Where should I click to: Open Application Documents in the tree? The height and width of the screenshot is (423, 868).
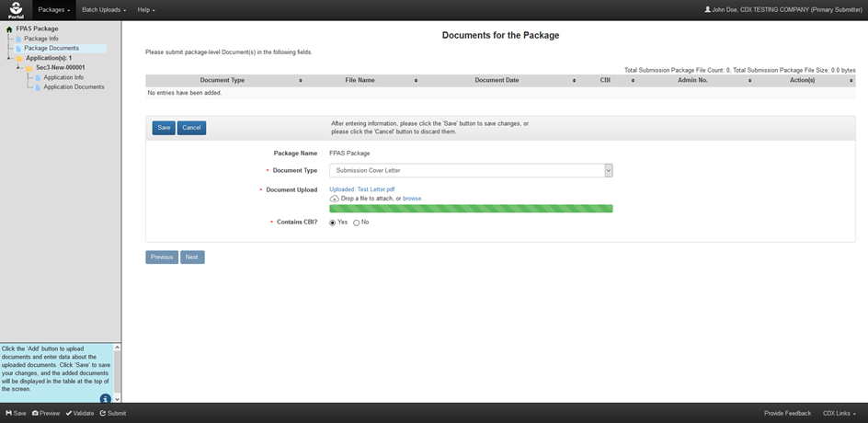[74, 87]
